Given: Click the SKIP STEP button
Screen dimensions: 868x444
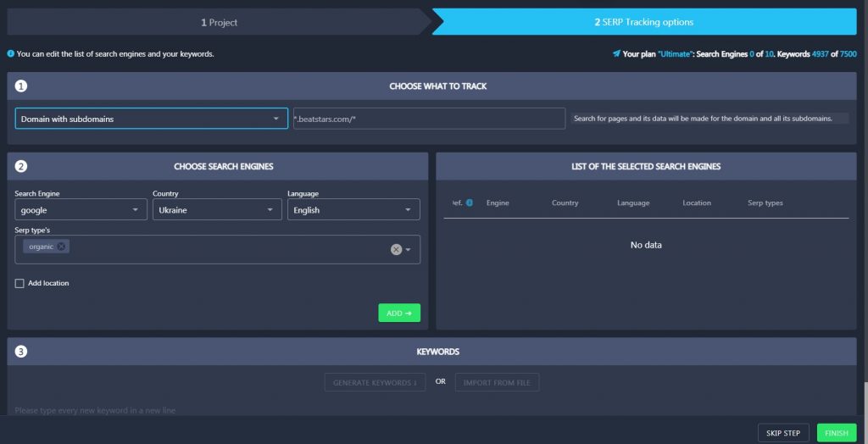Looking at the screenshot, I should click(783, 433).
